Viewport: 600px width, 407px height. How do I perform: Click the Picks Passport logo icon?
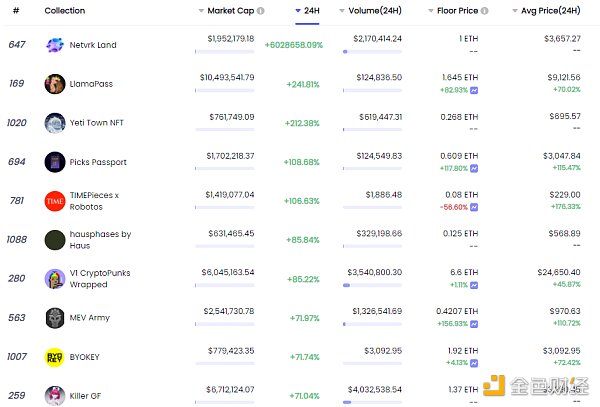(x=55, y=162)
